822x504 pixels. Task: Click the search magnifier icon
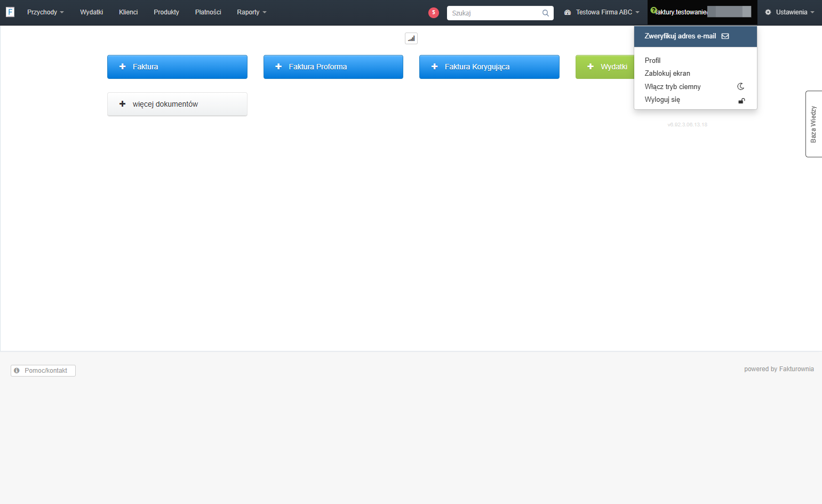click(546, 13)
